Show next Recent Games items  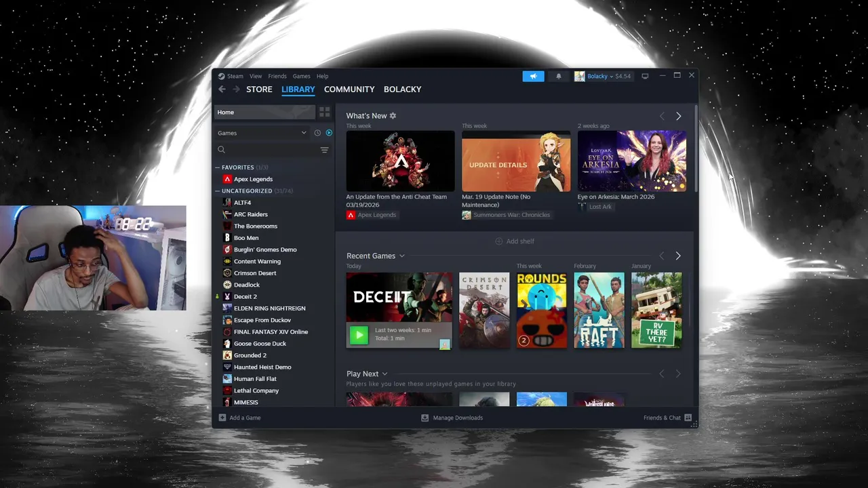click(678, 256)
